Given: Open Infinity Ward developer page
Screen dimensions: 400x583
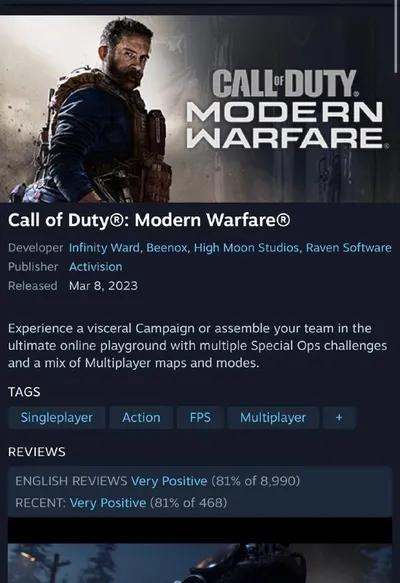Looking at the screenshot, I should coord(104,248).
